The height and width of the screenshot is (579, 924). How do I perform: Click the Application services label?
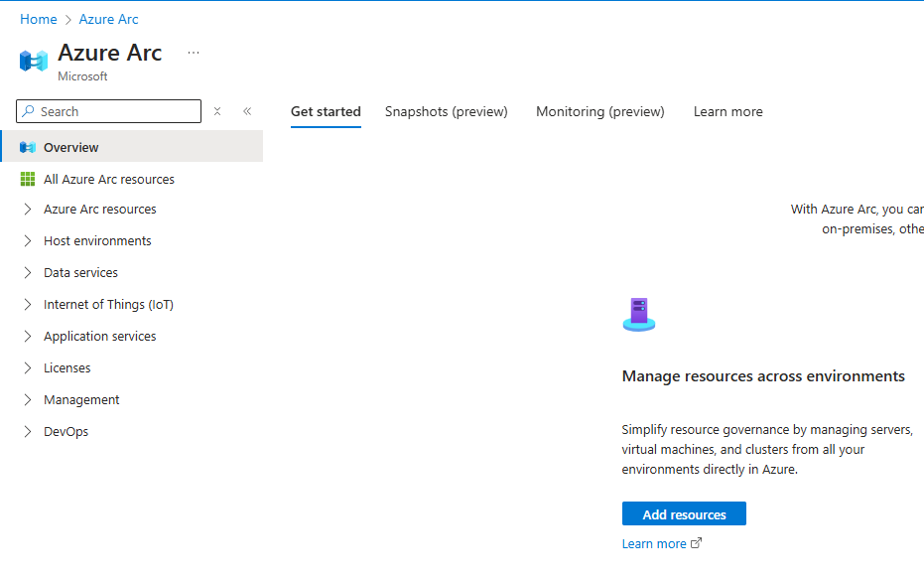(99, 337)
